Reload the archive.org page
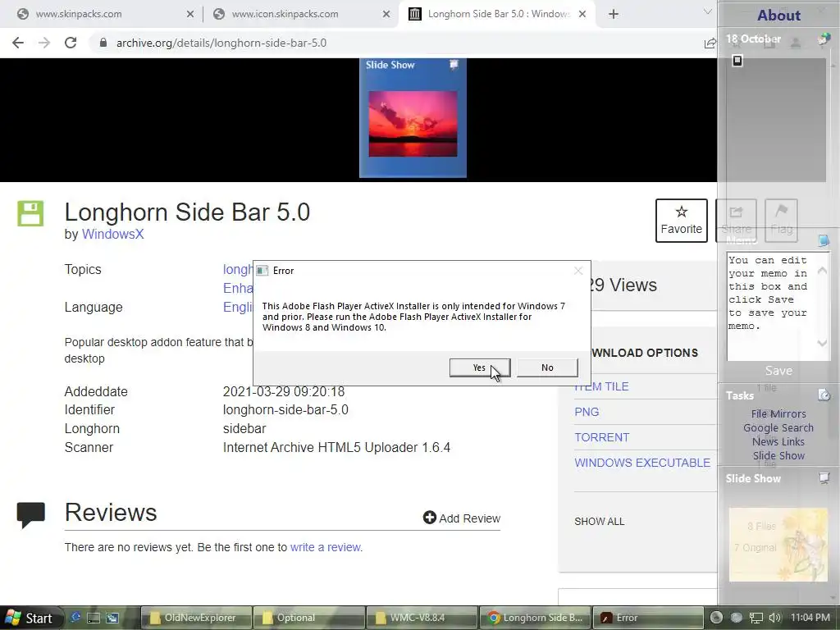The height and width of the screenshot is (630, 840). 71,43
